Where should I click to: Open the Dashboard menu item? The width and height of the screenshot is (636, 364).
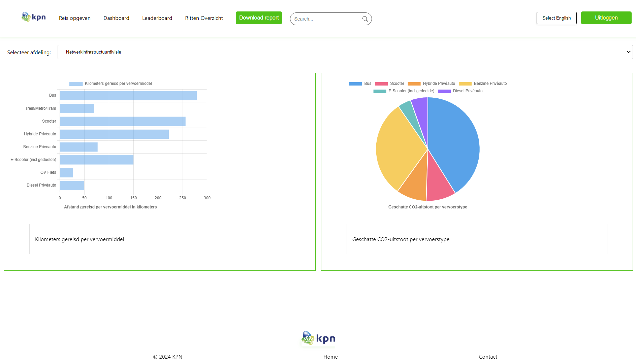[x=116, y=18]
